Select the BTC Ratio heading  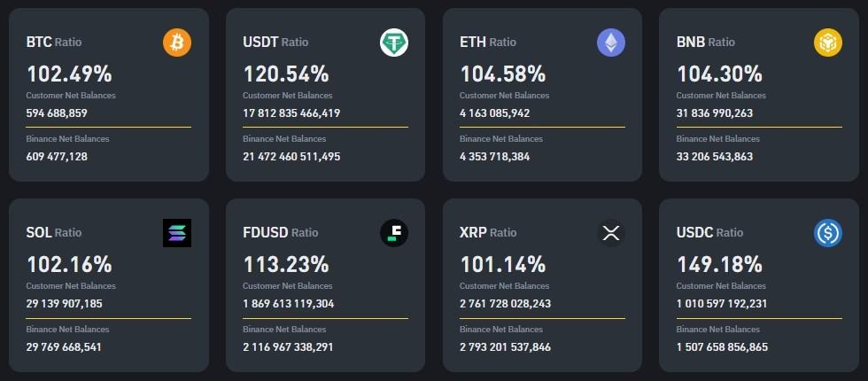(56, 42)
